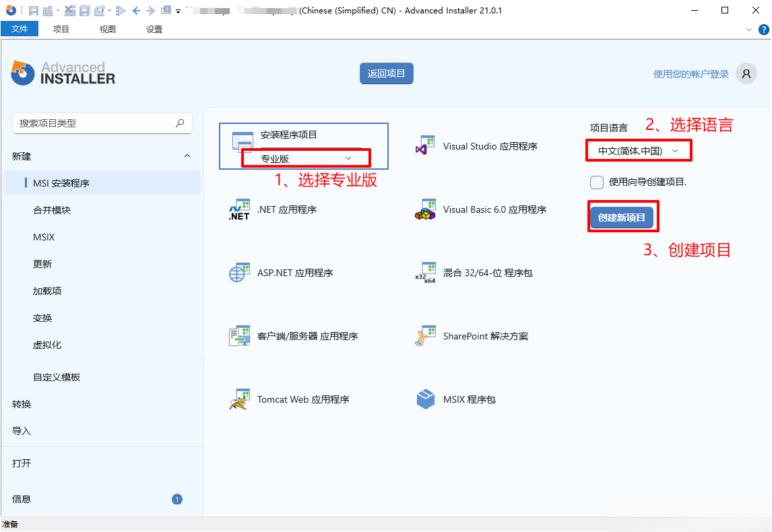The image size is (772, 532).
Task: Go forward with the right arrow toolbar icon
Action: click(151, 10)
